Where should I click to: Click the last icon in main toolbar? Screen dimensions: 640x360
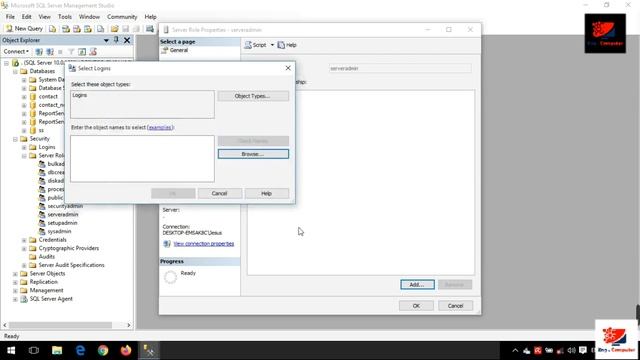(150, 29)
